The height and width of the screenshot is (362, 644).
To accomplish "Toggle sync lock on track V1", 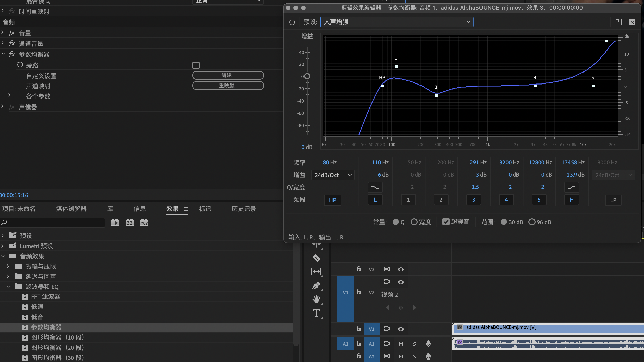I will coord(387,329).
